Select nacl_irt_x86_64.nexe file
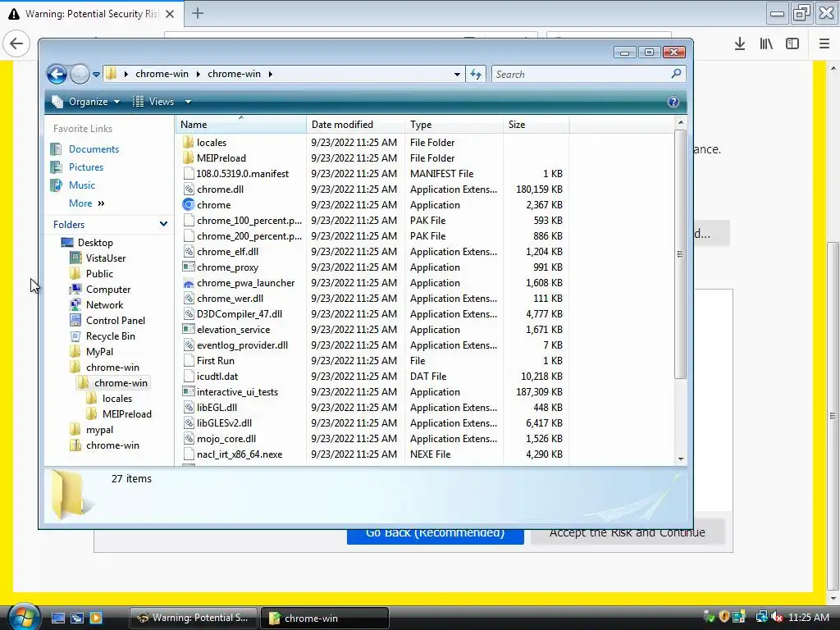Screen dimensions: 840x630 tap(239, 454)
